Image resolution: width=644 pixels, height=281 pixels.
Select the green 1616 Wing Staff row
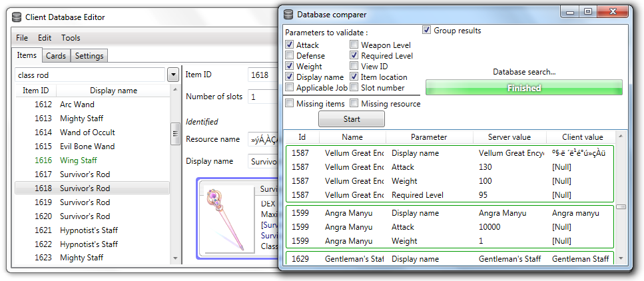[x=93, y=160]
